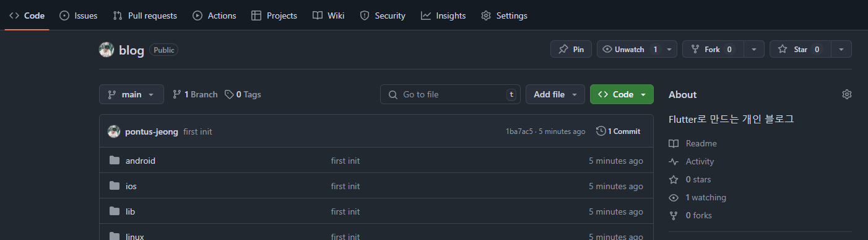Switch to the Issues tab
The image size is (868, 240).
pyautogui.click(x=79, y=16)
